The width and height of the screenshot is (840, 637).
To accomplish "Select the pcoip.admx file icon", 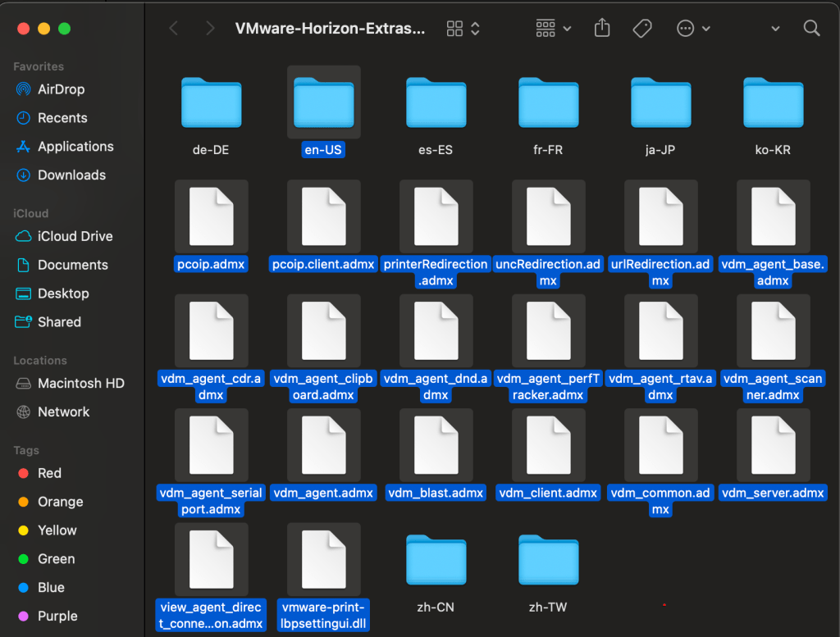I will pyautogui.click(x=211, y=216).
